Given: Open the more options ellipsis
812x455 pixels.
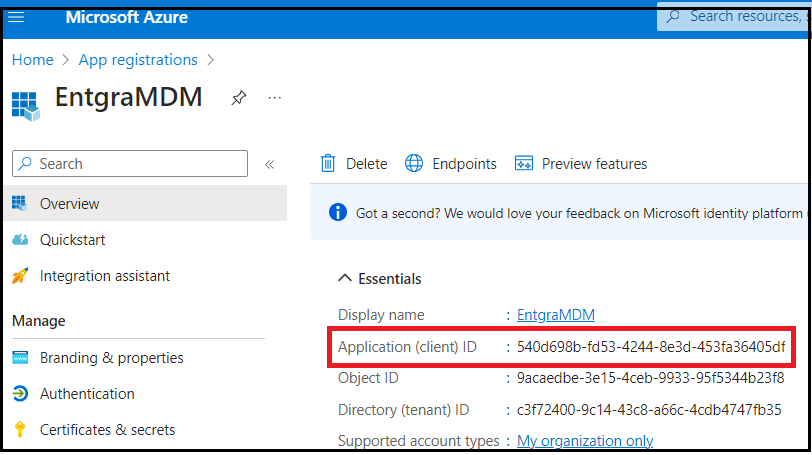Looking at the screenshot, I should 274,98.
